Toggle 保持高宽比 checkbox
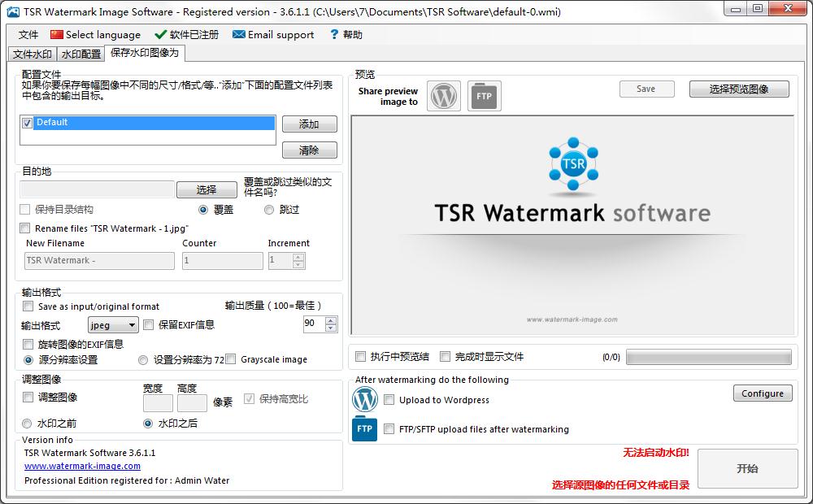 pos(249,398)
